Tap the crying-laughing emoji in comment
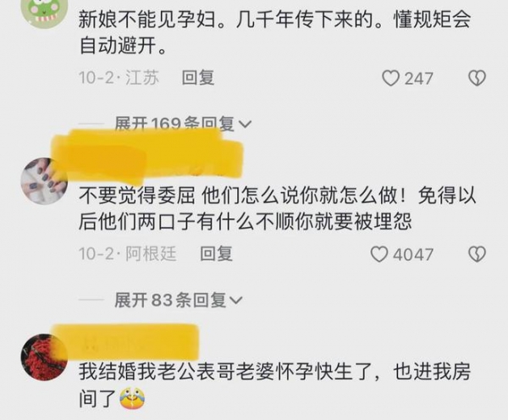The width and height of the screenshot is (508, 420). coord(132,398)
